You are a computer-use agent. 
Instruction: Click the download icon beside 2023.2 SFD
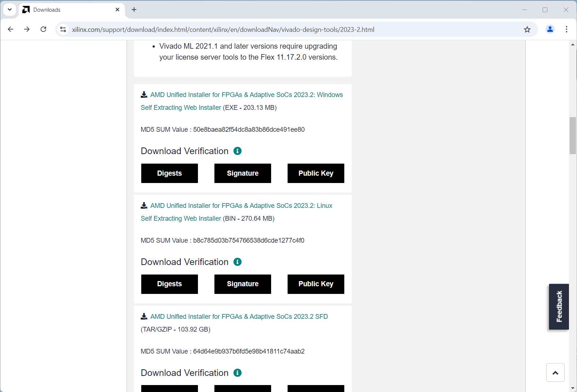point(144,317)
